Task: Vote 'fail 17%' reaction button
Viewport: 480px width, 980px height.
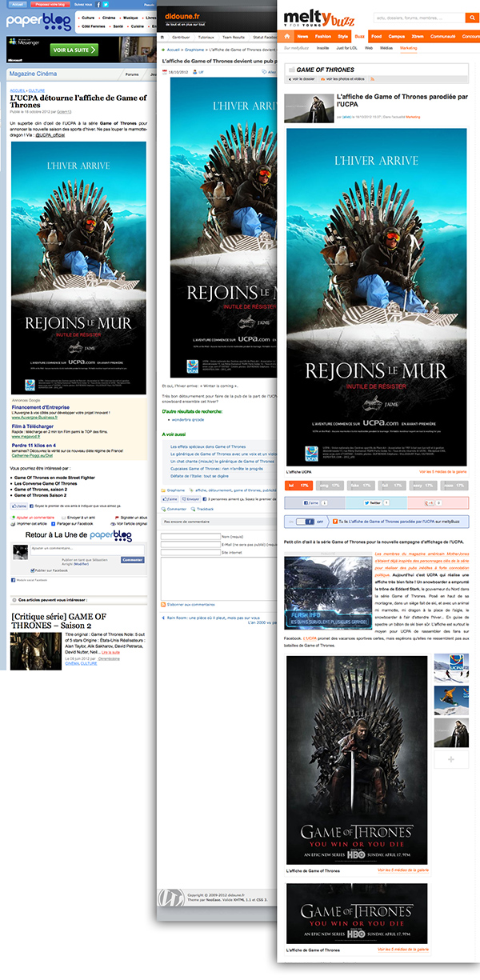Action: pyautogui.click(x=391, y=485)
